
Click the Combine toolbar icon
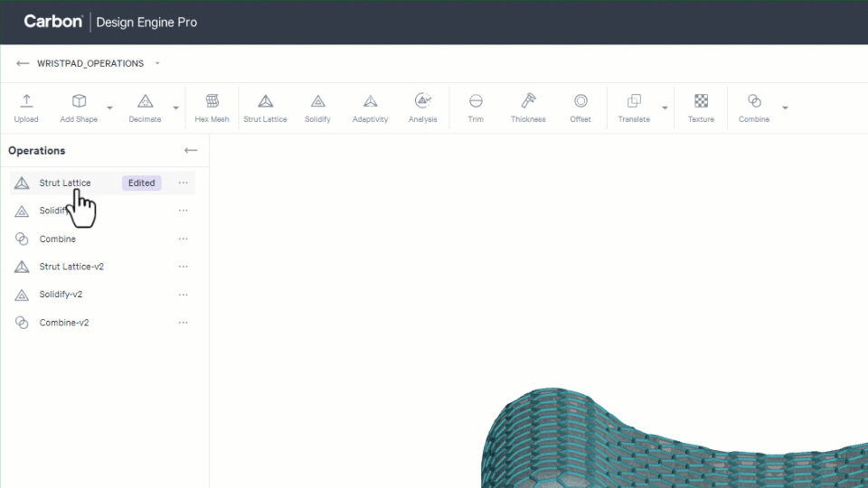(754, 101)
